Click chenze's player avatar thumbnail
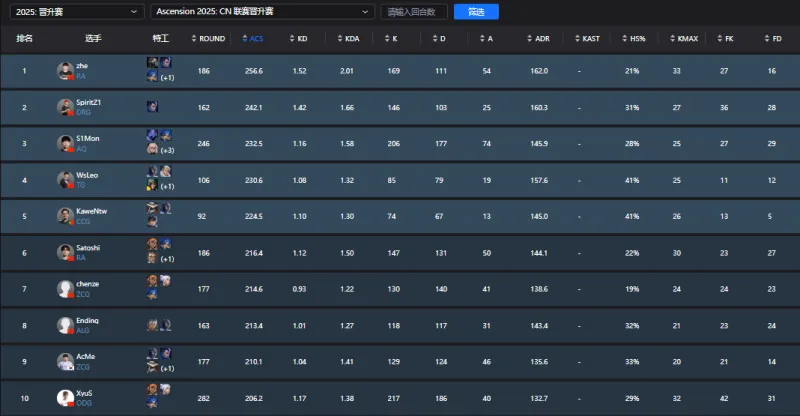800x416 pixels. [x=65, y=288]
